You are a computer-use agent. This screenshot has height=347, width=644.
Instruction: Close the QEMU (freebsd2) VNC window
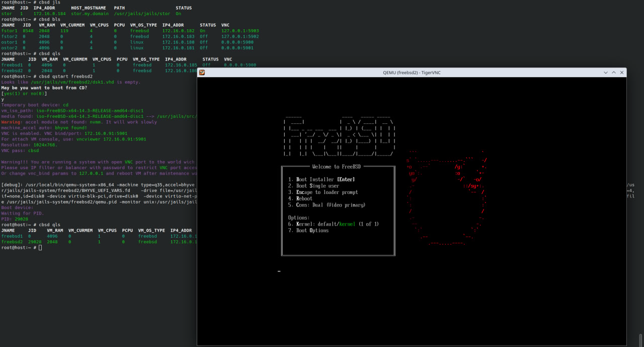pos(622,73)
